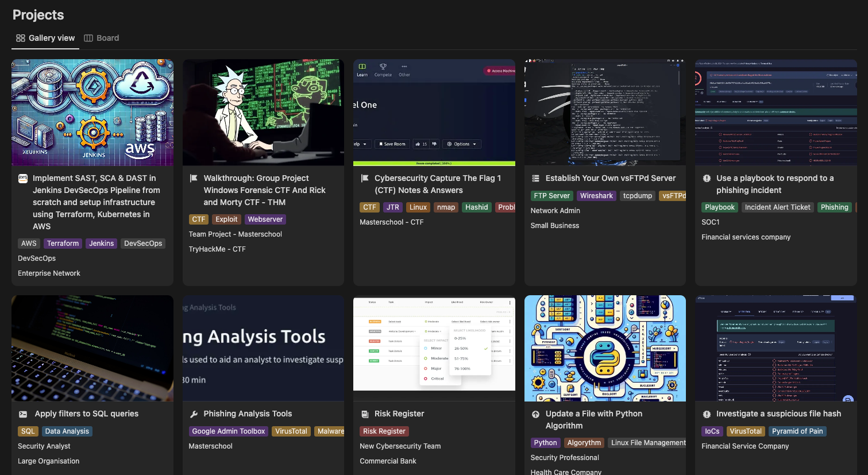The height and width of the screenshot is (475, 868).
Task: Open Rick and Morty CTF cover image
Action: tap(263, 113)
